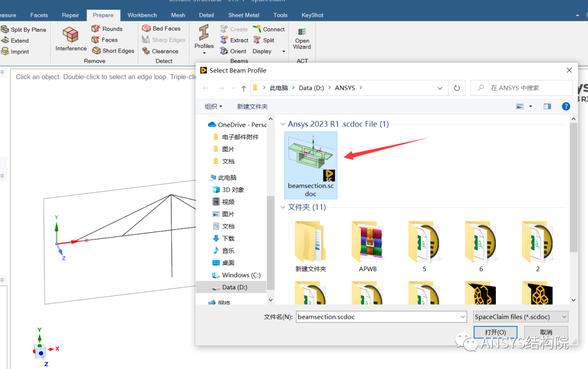Run the Interference tool
The height and width of the screenshot is (369, 588).
(x=71, y=39)
